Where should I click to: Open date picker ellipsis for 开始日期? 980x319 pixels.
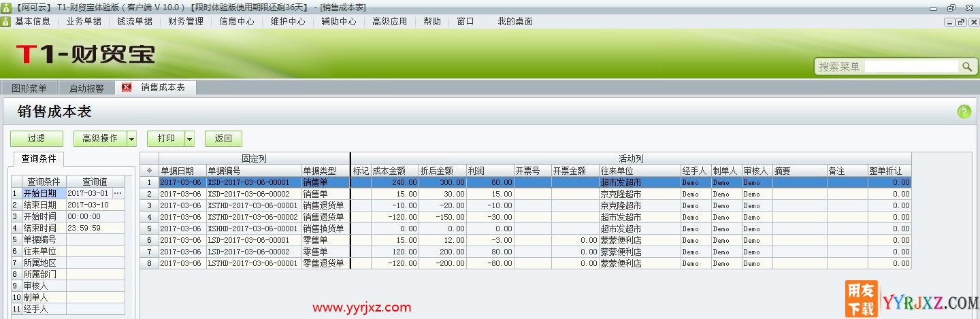[x=118, y=194]
